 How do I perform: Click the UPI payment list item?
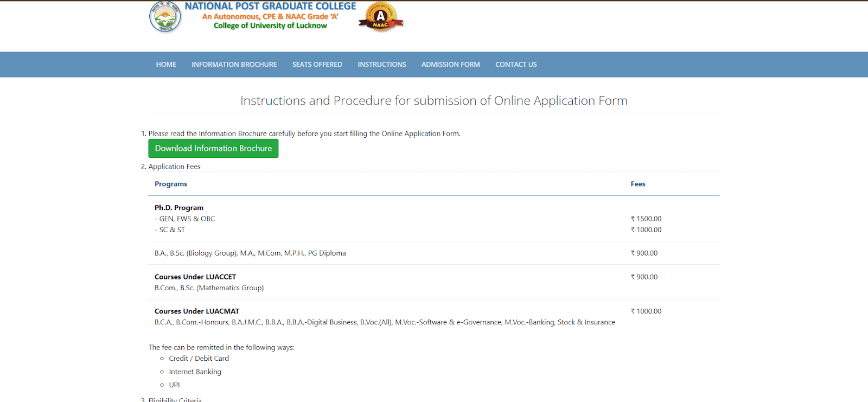(x=174, y=385)
